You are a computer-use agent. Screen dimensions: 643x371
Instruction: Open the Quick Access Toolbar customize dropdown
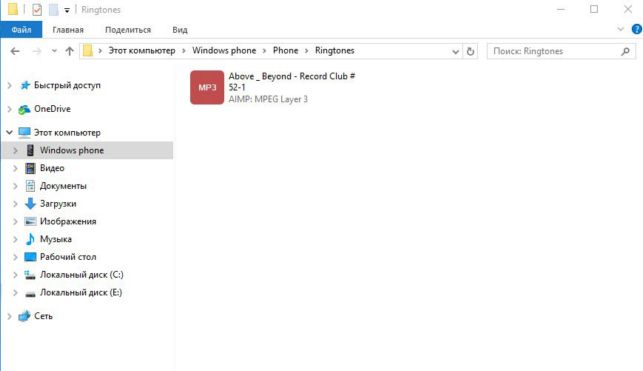[67, 10]
